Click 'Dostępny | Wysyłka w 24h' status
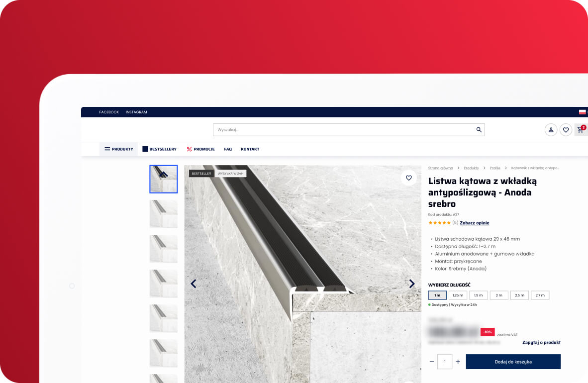 click(453, 304)
